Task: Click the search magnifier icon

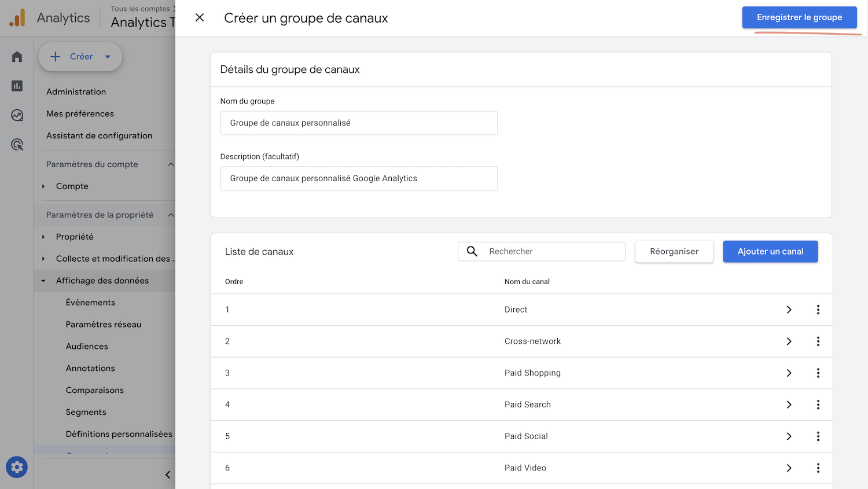Action: click(472, 251)
